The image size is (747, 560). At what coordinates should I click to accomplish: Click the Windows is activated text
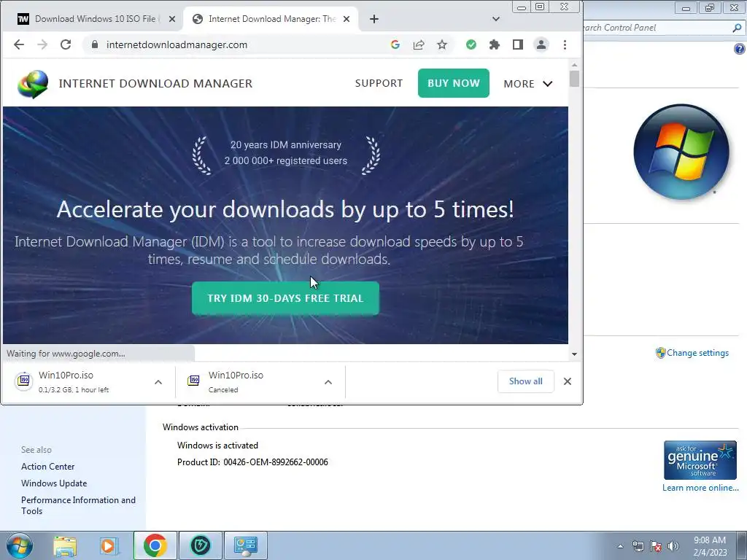[x=217, y=446]
